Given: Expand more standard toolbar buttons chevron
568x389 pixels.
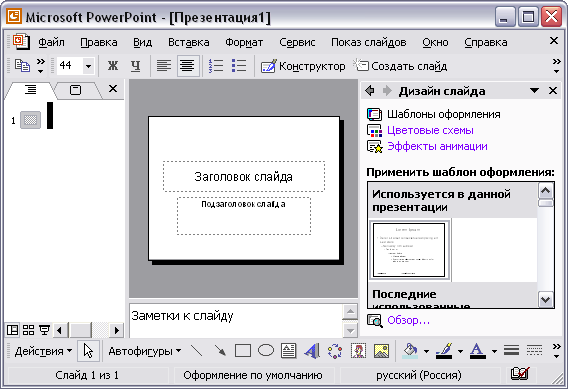Looking at the screenshot, I should click(41, 66).
